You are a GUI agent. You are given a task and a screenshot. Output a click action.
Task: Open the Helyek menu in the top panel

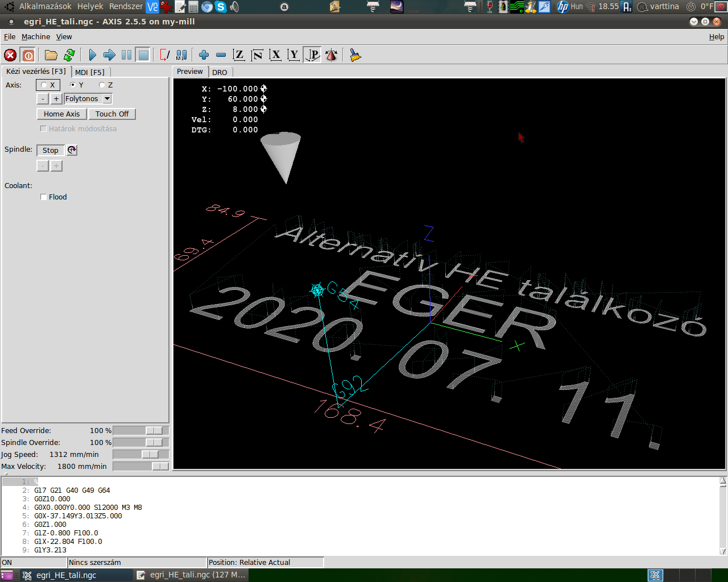pos(90,6)
